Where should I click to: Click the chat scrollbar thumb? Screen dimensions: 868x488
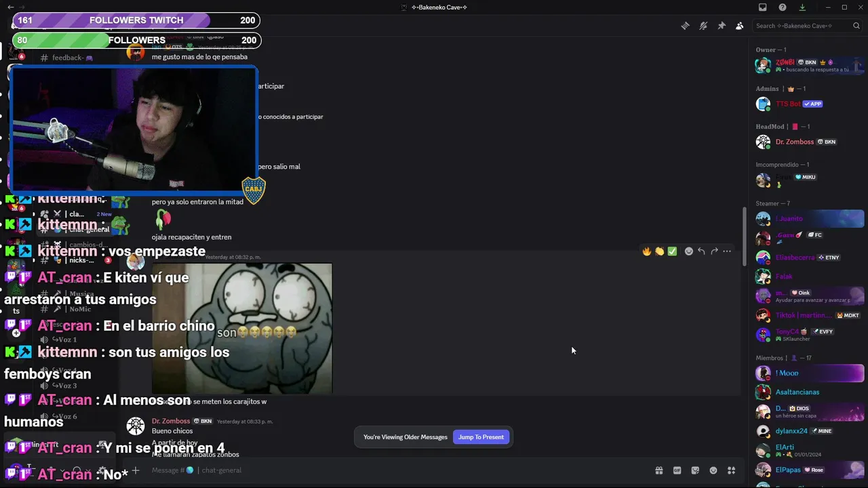(745, 236)
